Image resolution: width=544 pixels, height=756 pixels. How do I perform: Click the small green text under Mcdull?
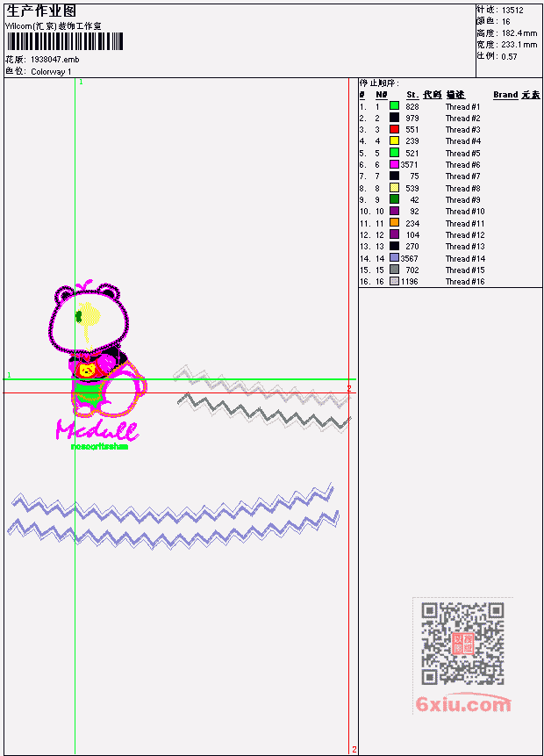coord(99,446)
